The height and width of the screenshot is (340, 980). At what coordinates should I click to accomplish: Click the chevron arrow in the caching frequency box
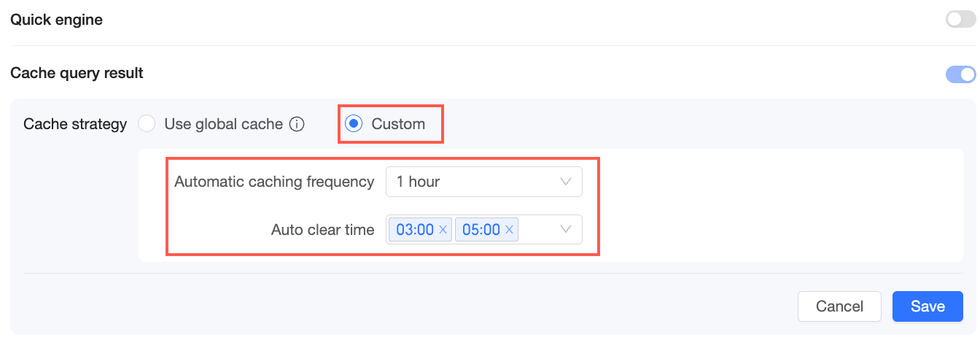(x=566, y=182)
